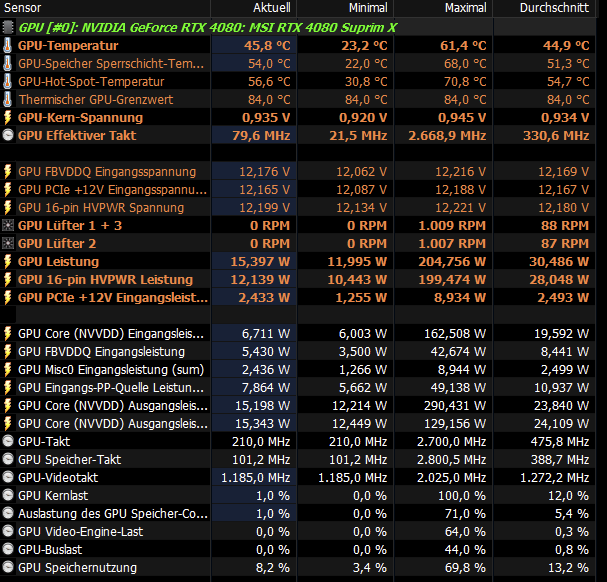Click thermometer icon of GPU-Hot-Spot-Temperatur row

pos(7,81)
